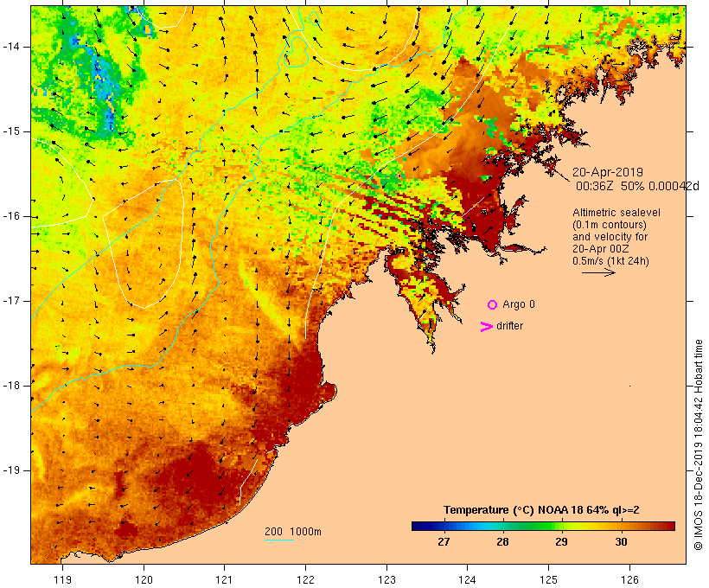Click the '20-Apr 00Z' text
Viewport: 709px width, 588px height.
[600, 249]
